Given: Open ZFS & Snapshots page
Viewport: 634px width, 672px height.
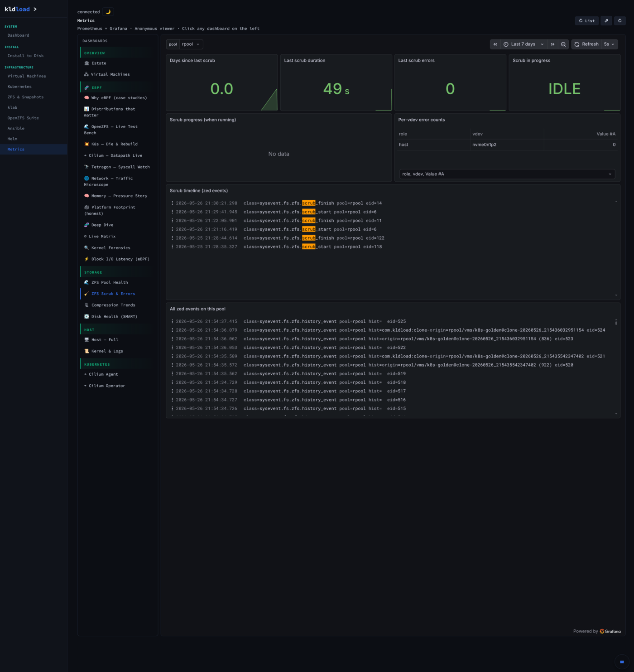Looking at the screenshot, I should [25, 97].
